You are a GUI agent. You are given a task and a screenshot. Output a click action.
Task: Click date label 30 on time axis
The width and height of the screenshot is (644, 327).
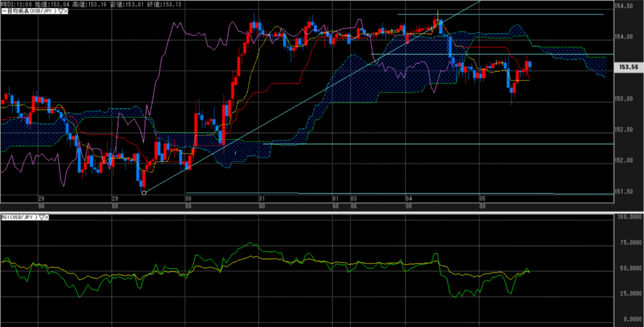[187, 198]
